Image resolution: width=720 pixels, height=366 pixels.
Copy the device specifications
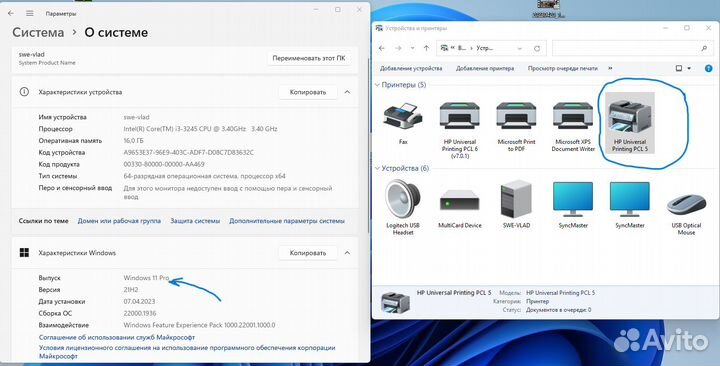[x=308, y=92]
